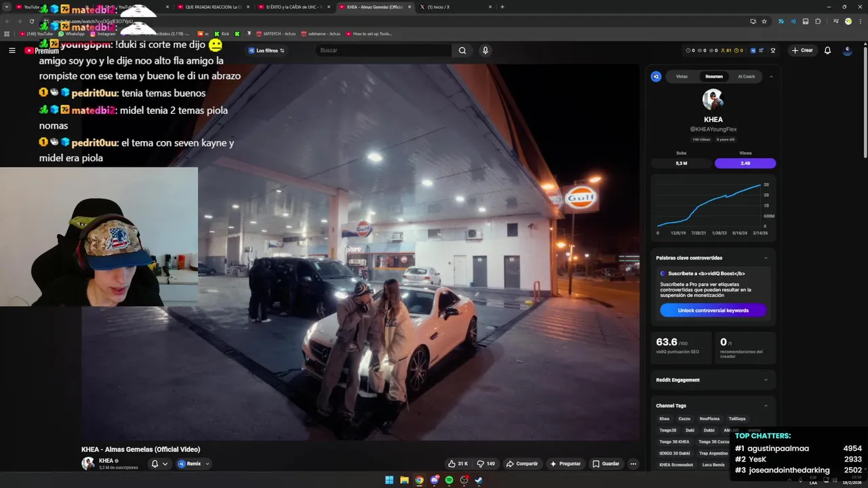This screenshot has width=868, height=488.
Task: Click install app icon in address bar
Action: 753,21
